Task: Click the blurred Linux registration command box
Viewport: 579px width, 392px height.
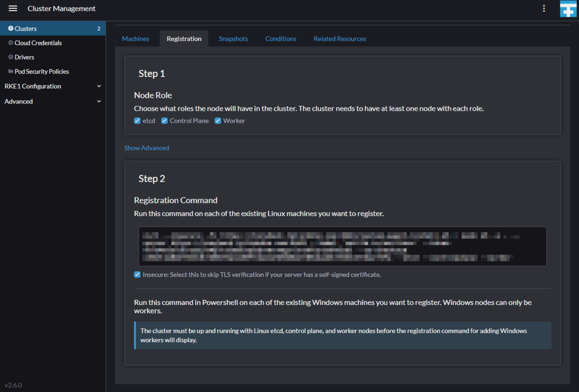Action: tap(342, 247)
